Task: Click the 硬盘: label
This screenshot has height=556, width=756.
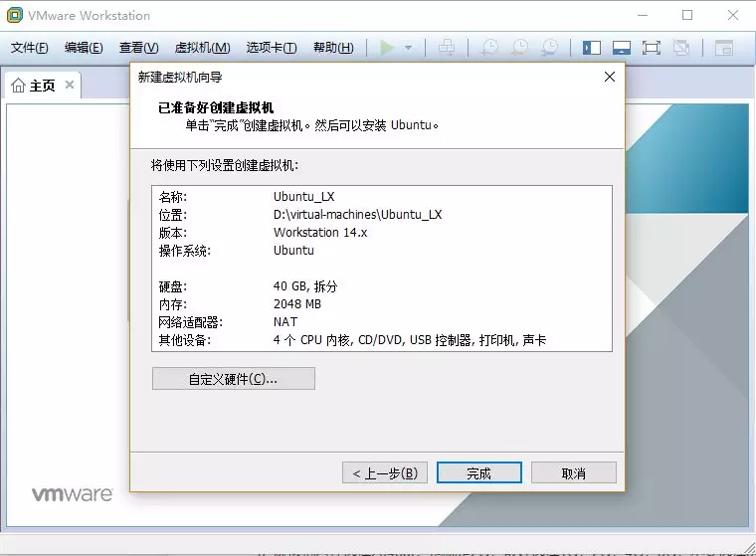Action: [x=173, y=286]
